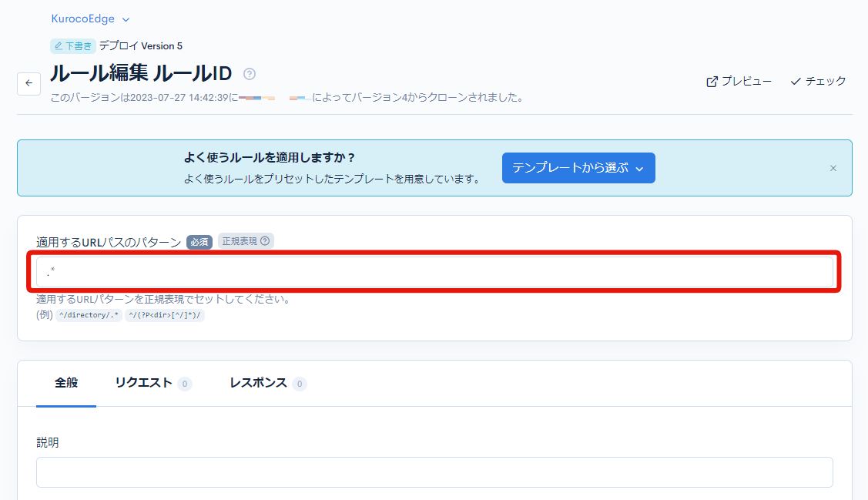Screen dimensions: 868x500
Task: Open the プレビュー preview link
Action: point(739,82)
